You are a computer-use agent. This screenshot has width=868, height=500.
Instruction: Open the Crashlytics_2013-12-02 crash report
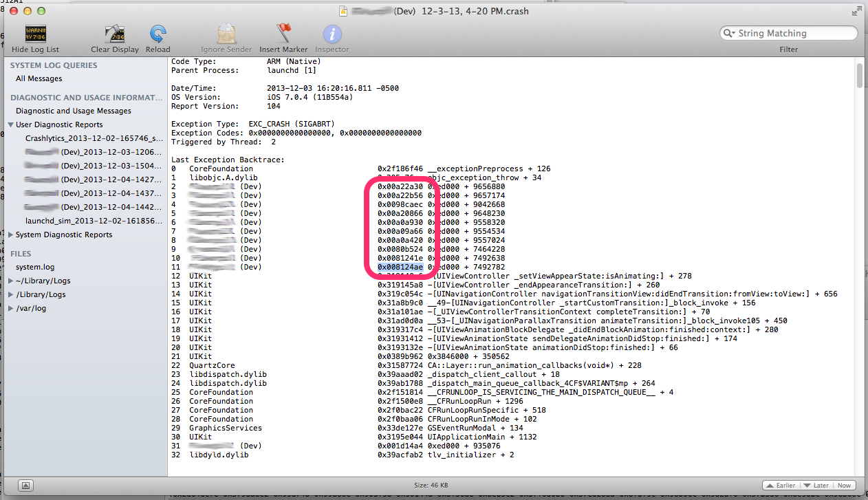pos(94,139)
